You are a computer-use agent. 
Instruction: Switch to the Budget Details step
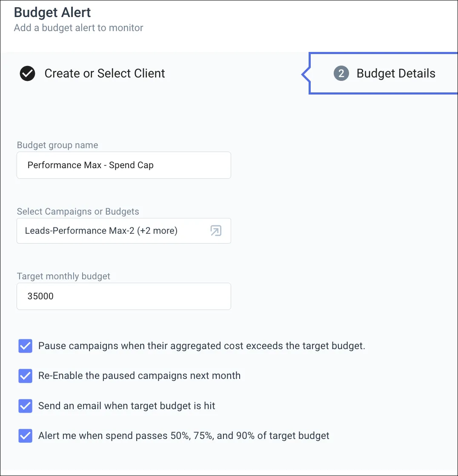click(x=396, y=74)
